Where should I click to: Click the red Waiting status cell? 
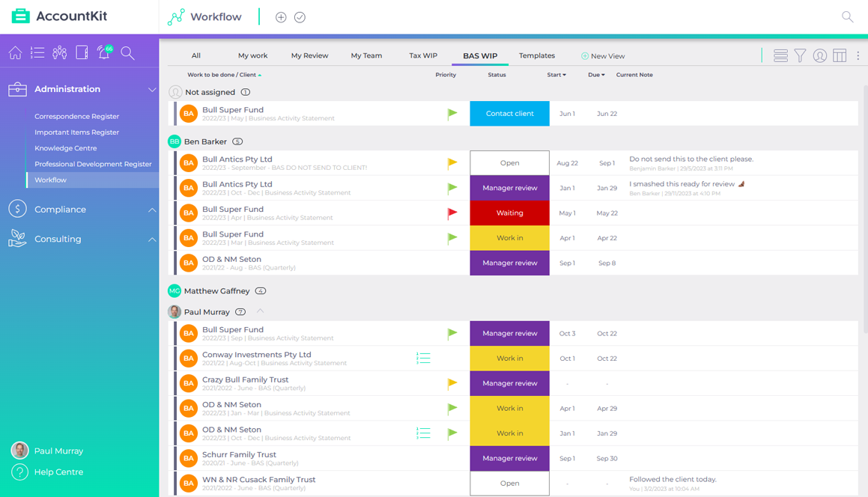tap(509, 213)
